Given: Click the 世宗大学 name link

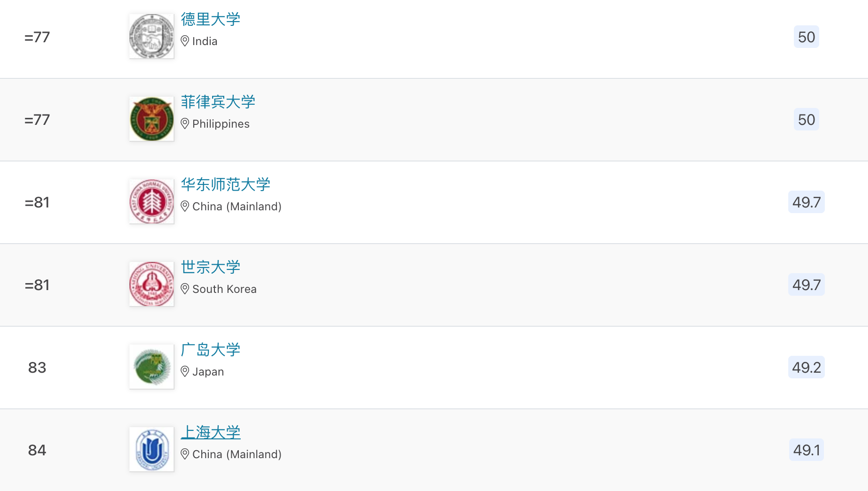Looking at the screenshot, I should 210,268.
